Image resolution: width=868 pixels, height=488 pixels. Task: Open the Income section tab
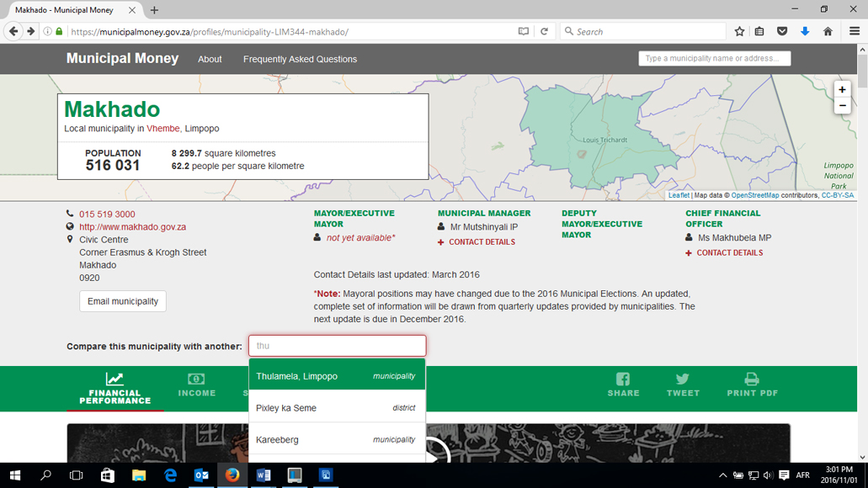tap(196, 385)
